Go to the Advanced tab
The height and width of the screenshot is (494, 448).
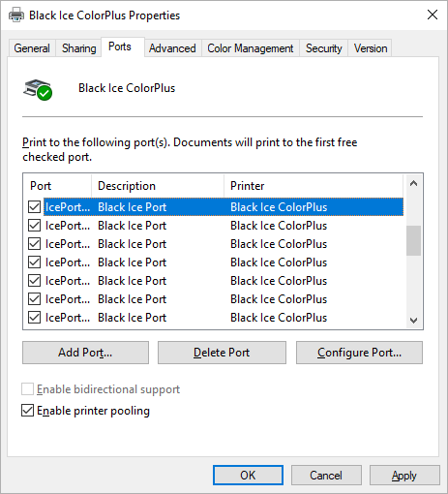(172, 48)
